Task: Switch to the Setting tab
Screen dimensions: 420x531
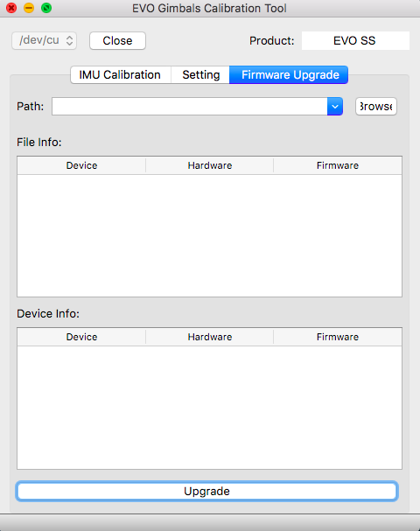Action: pyautogui.click(x=200, y=75)
